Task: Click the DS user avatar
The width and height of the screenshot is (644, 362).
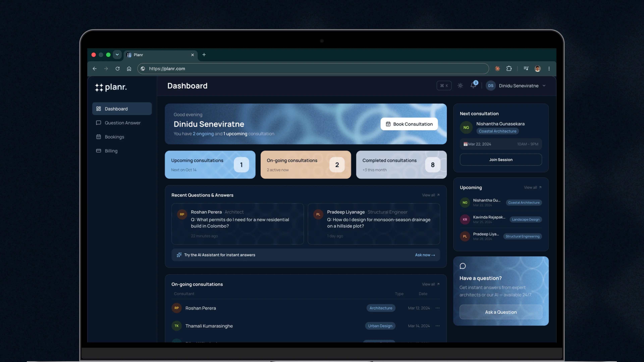Action: (491, 86)
